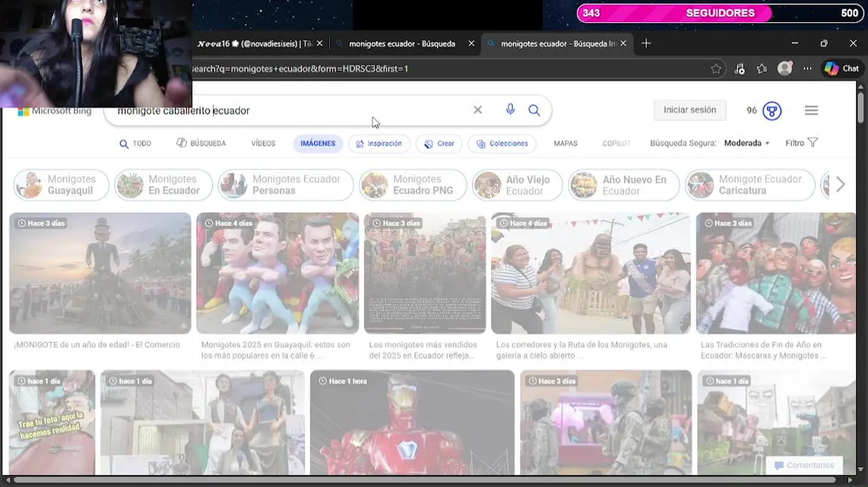This screenshot has height=487, width=868.
Task: Open the Comentarios feedback button
Action: [804, 465]
